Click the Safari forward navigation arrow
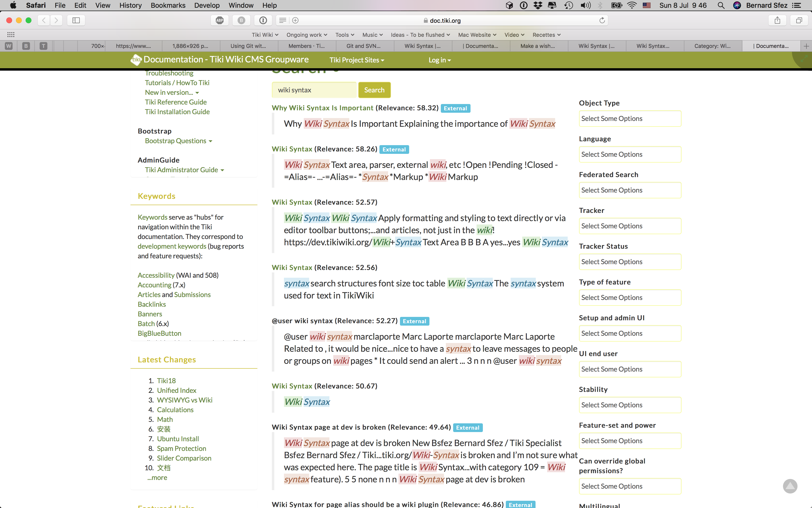Viewport: 812px width, 508px height. (x=56, y=21)
